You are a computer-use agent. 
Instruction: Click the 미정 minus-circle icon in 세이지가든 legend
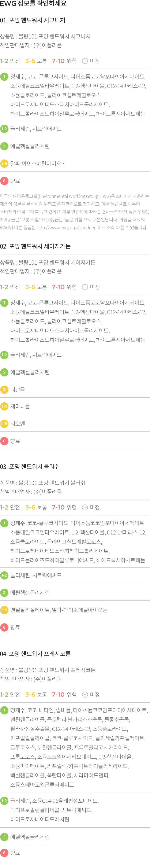point(85,287)
